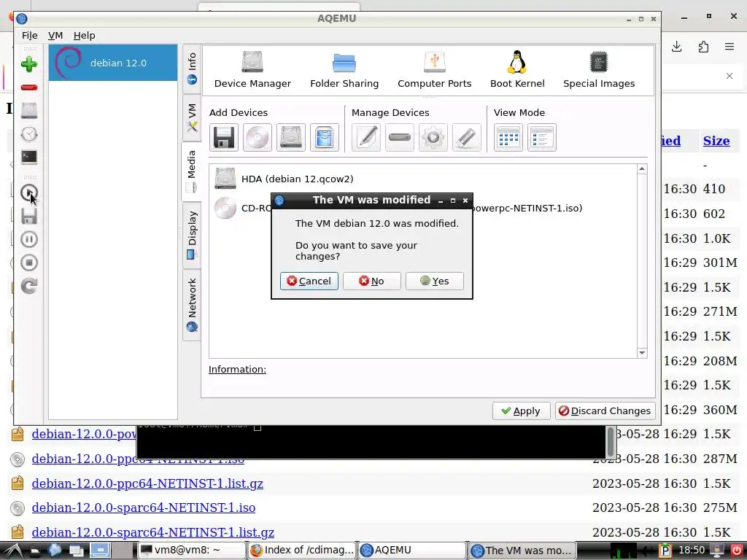Viewport: 747px width, 560px height.
Task: Open Computer Ports
Action: click(x=435, y=70)
